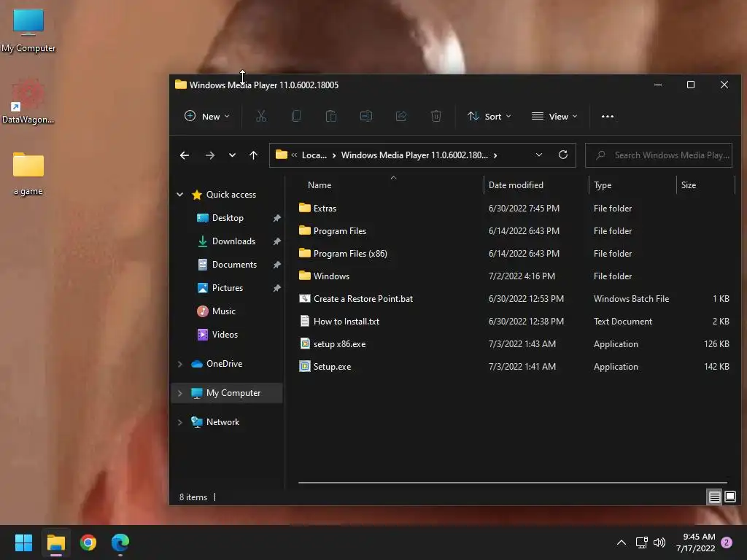
Task: Click the search Windows Media Player box
Action: pyautogui.click(x=659, y=155)
